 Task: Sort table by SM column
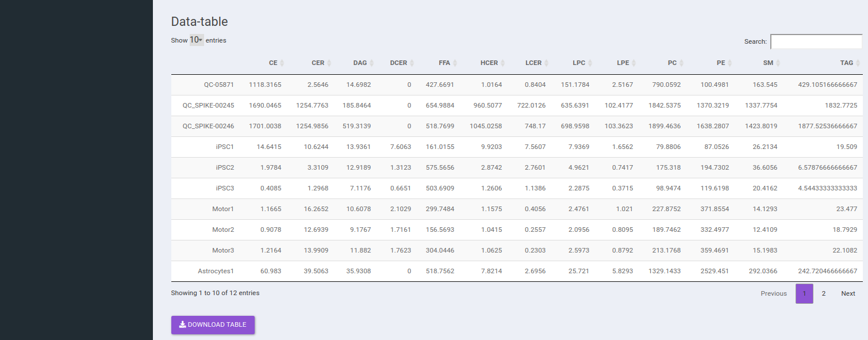[771, 63]
